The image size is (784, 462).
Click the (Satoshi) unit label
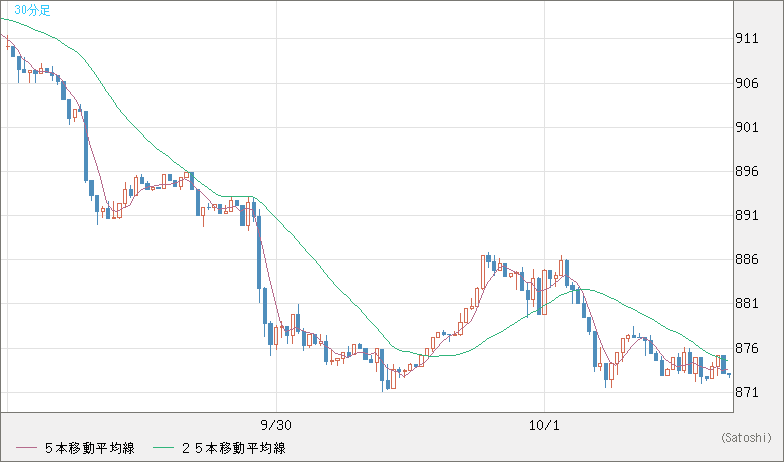pos(746,437)
